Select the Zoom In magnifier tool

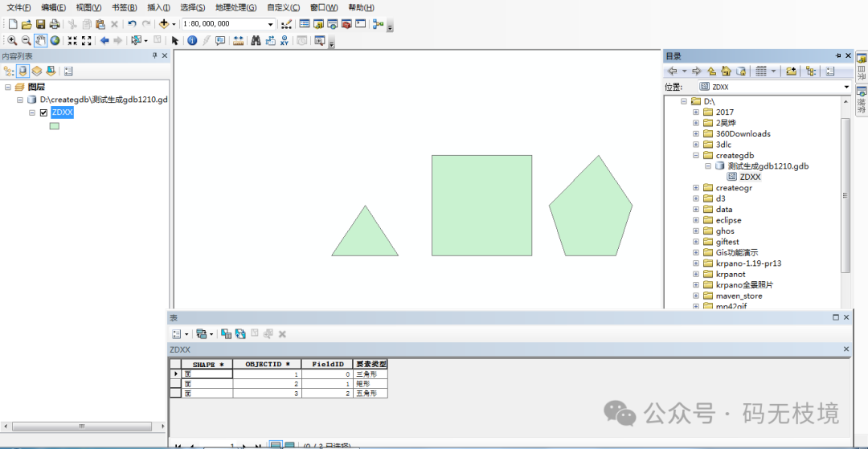[x=12, y=40]
